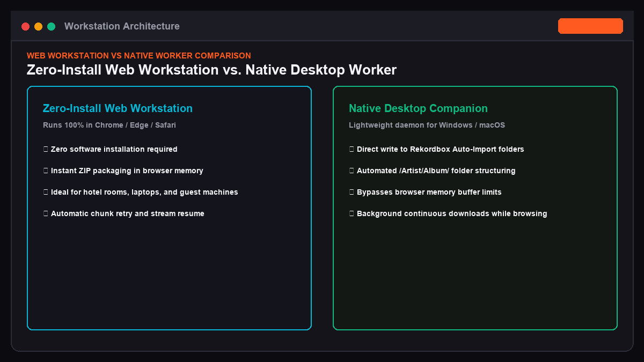Select the green Native Desktop Companion card title
644x362 pixels.
click(x=418, y=108)
